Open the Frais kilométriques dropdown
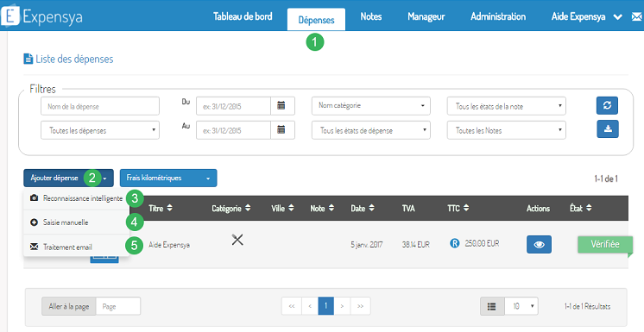This screenshot has width=644, height=332. (x=168, y=179)
